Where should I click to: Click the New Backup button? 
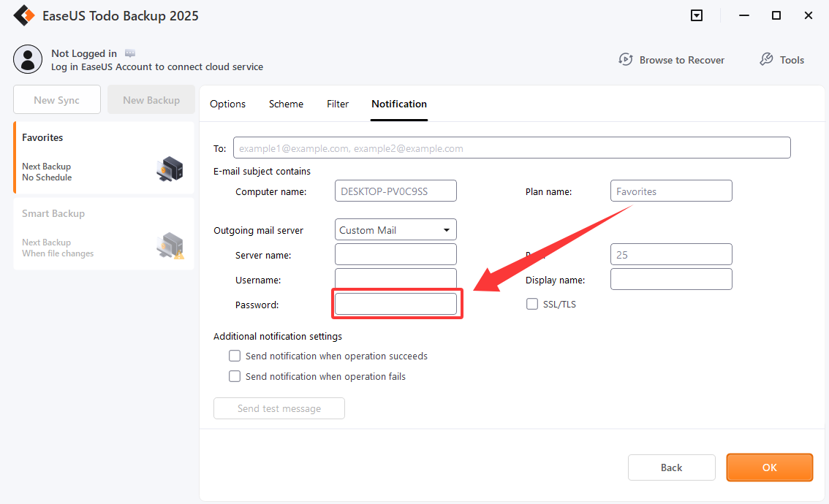151,100
